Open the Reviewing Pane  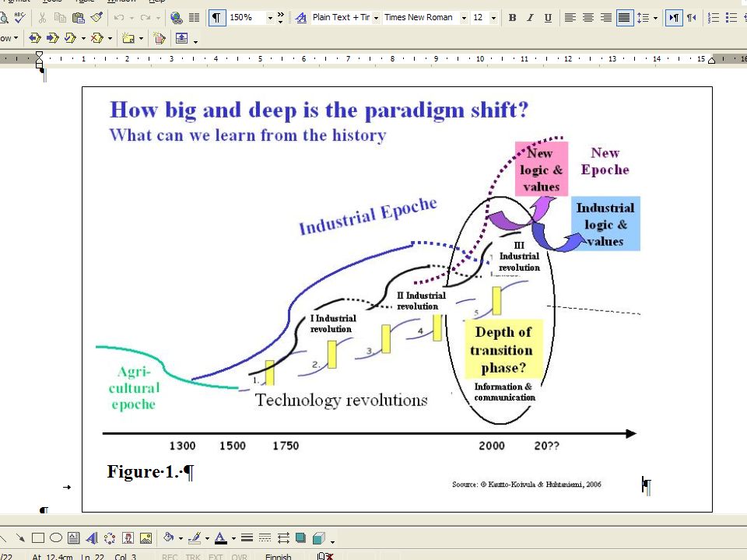[181, 38]
